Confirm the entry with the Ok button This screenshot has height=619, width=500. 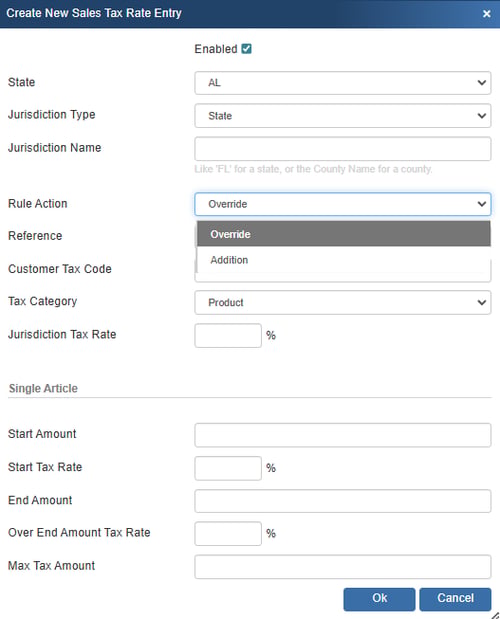379,599
